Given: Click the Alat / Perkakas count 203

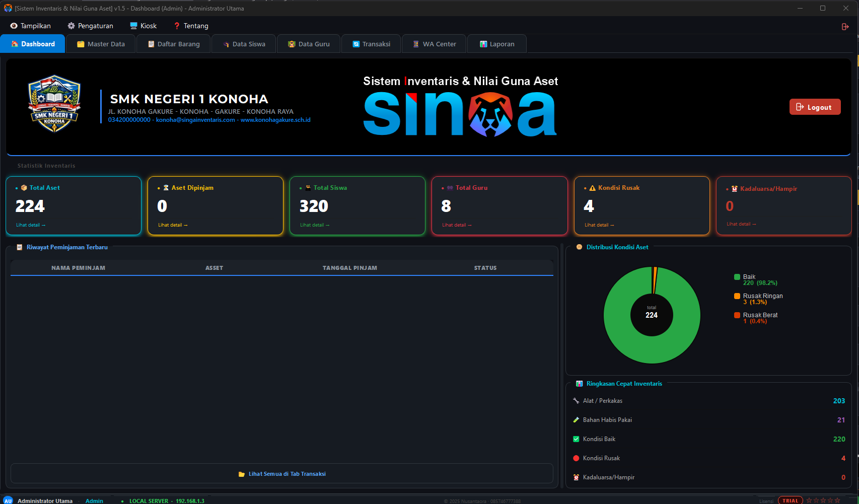Looking at the screenshot, I should click(839, 401).
